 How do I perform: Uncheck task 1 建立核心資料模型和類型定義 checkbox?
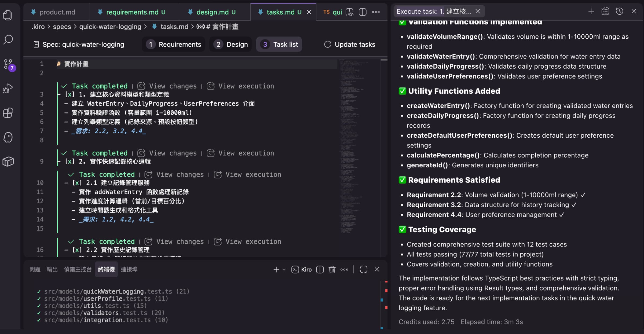69,94
